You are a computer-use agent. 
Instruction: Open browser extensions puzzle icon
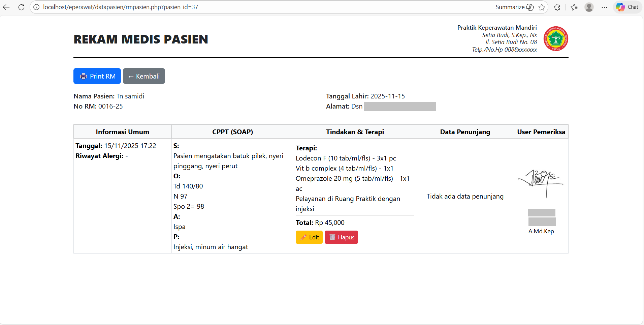point(557,7)
